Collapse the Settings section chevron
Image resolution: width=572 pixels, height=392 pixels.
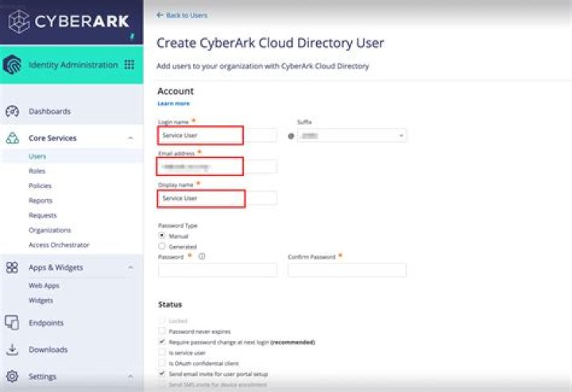click(x=130, y=376)
